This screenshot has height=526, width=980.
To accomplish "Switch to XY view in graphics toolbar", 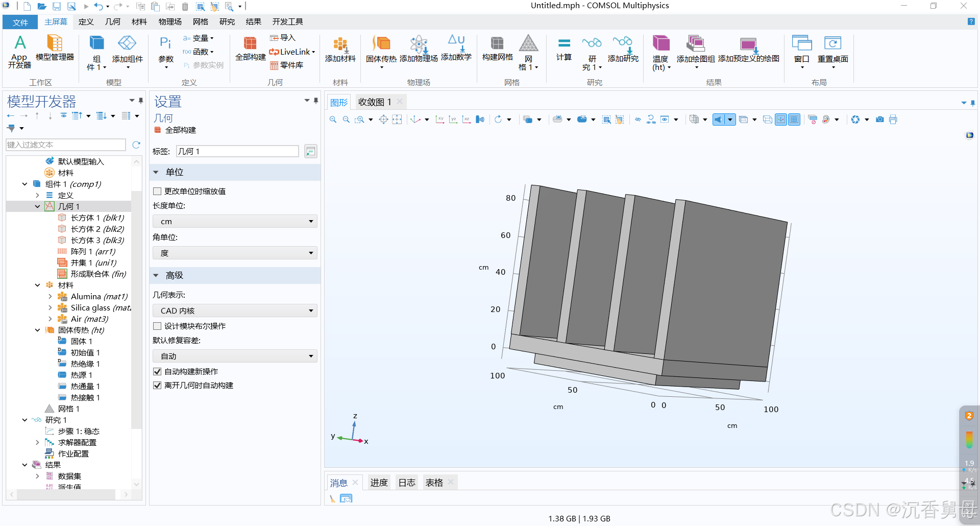I will pos(439,119).
